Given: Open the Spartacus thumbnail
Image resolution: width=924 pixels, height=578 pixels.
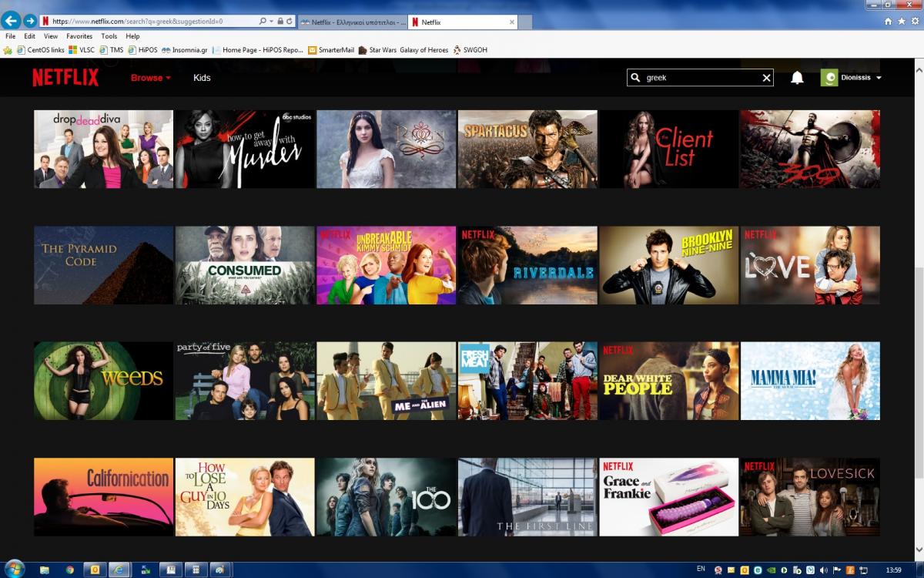Looking at the screenshot, I should [527, 149].
